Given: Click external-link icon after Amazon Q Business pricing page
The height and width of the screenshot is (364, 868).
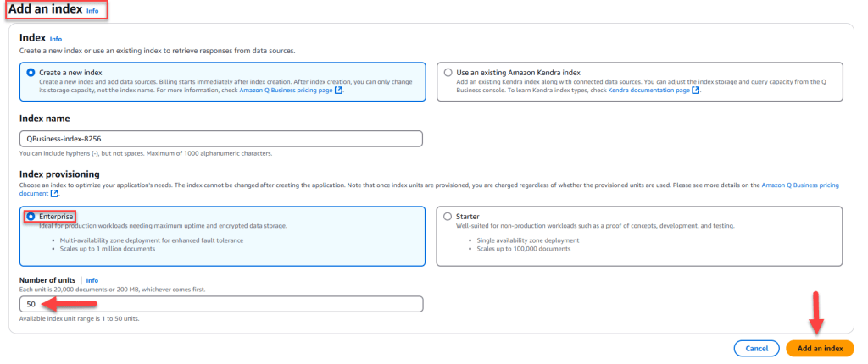Looking at the screenshot, I should (339, 90).
